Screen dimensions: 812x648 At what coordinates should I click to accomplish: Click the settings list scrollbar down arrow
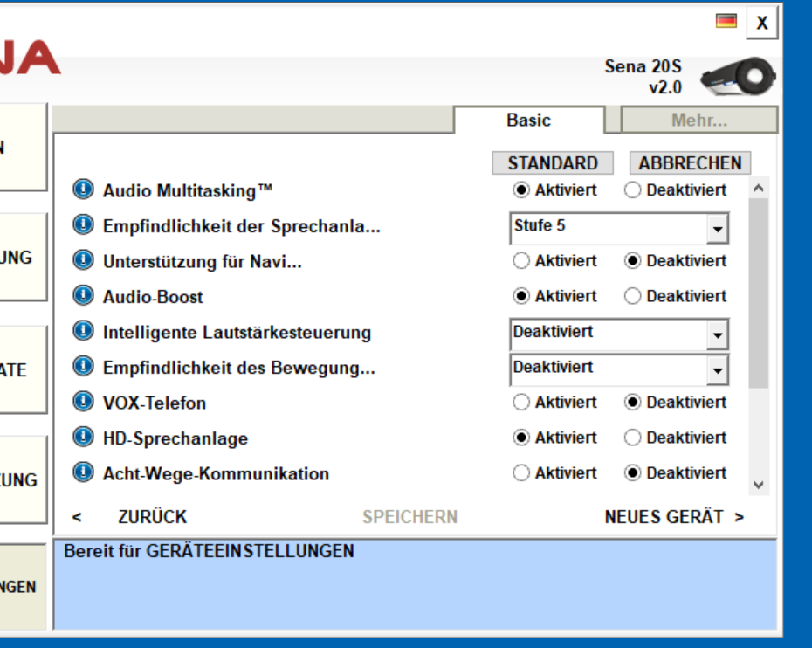tap(758, 485)
